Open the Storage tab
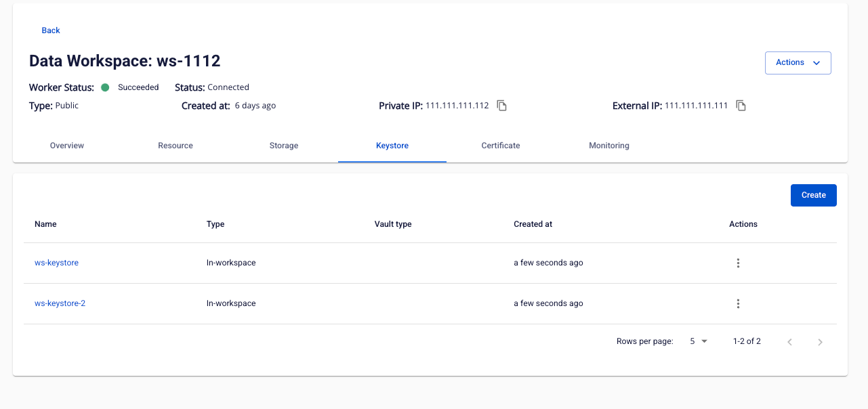The height and width of the screenshot is (409, 868). pyautogui.click(x=284, y=146)
